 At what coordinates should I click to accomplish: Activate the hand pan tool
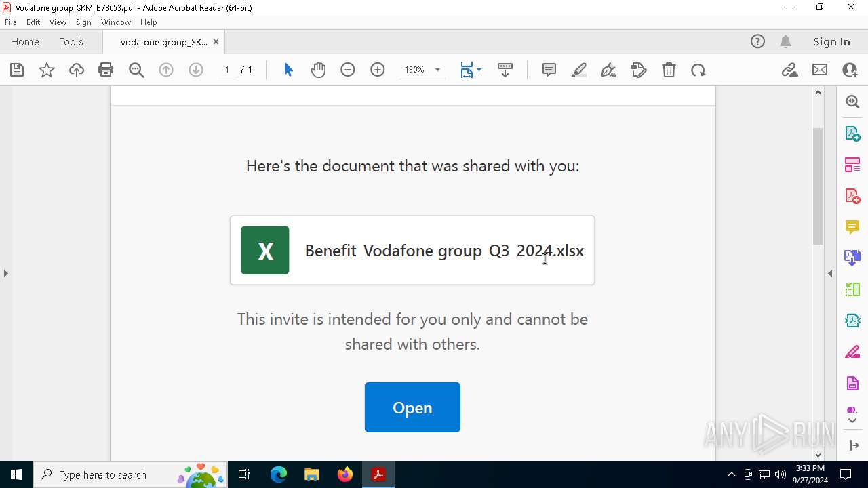[x=318, y=70]
